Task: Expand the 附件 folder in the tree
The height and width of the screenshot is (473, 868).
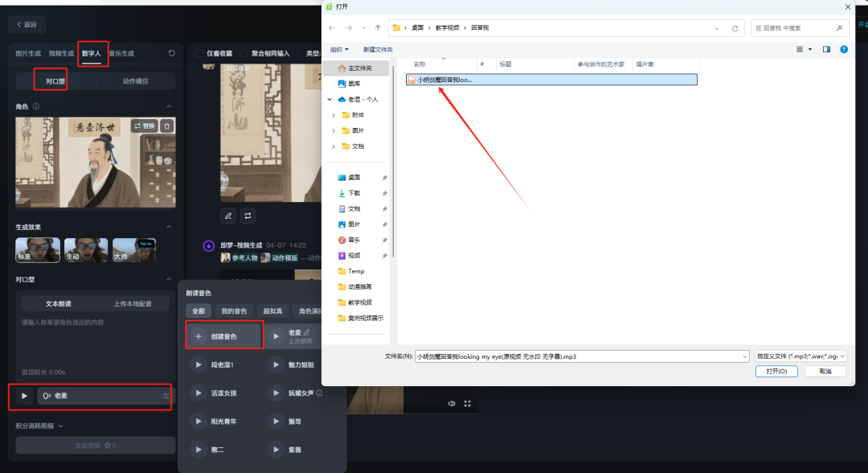Action: pos(334,115)
